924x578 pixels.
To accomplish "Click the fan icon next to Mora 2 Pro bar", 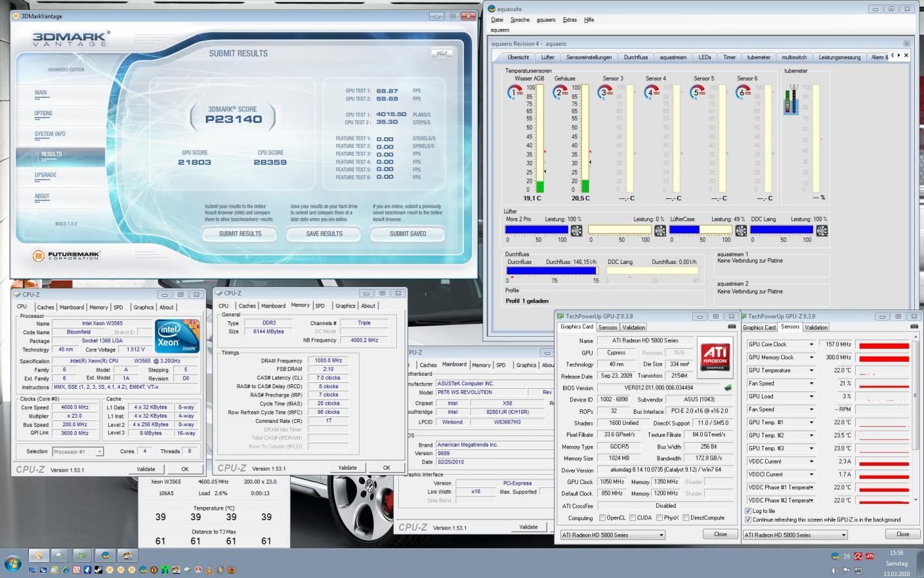I will (x=576, y=231).
